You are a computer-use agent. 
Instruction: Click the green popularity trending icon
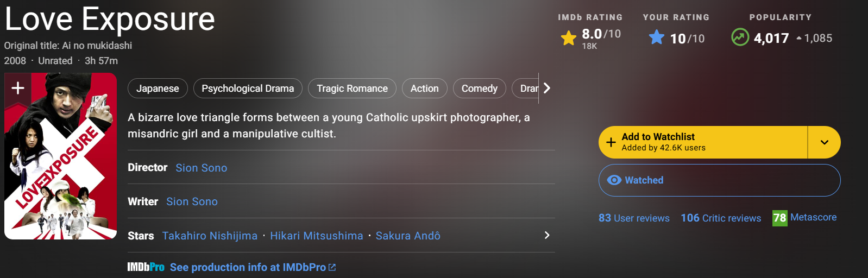click(740, 37)
